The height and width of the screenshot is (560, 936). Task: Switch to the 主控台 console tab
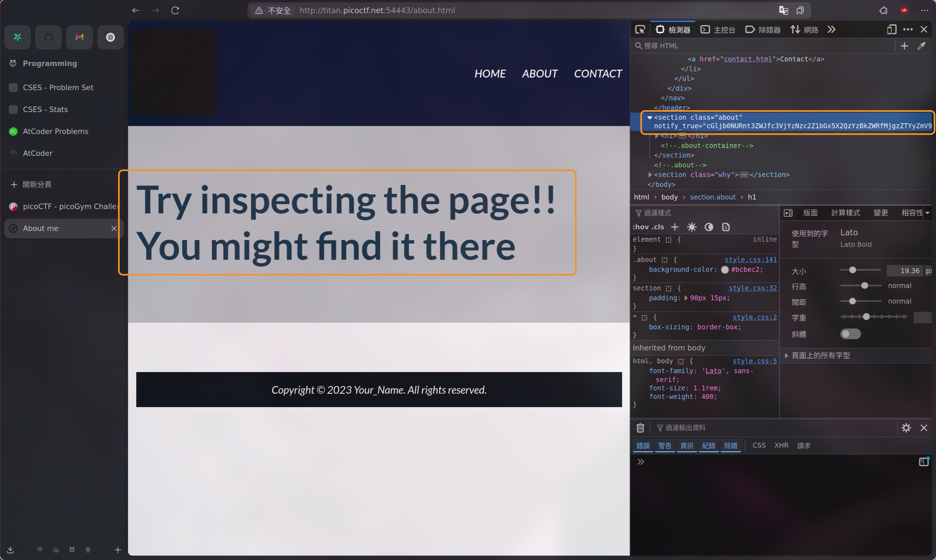[x=718, y=30]
